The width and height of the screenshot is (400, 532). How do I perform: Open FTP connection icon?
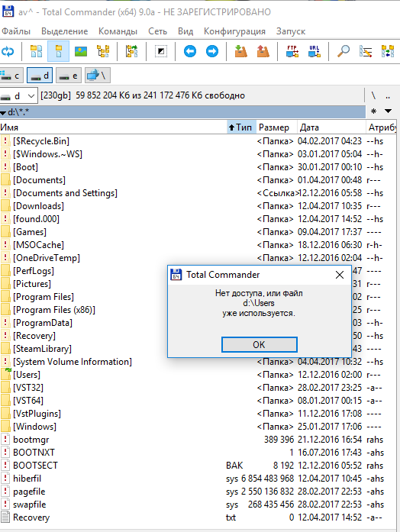pyautogui.click(x=292, y=52)
